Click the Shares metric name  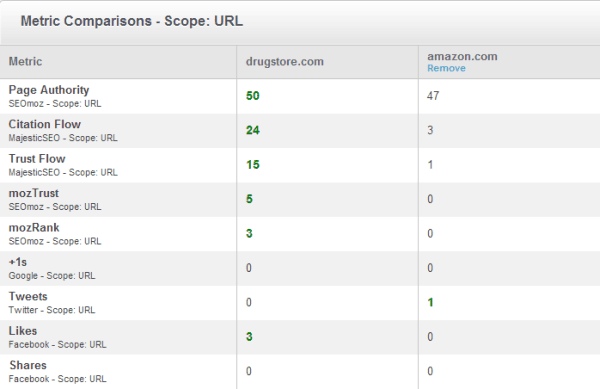28,365
